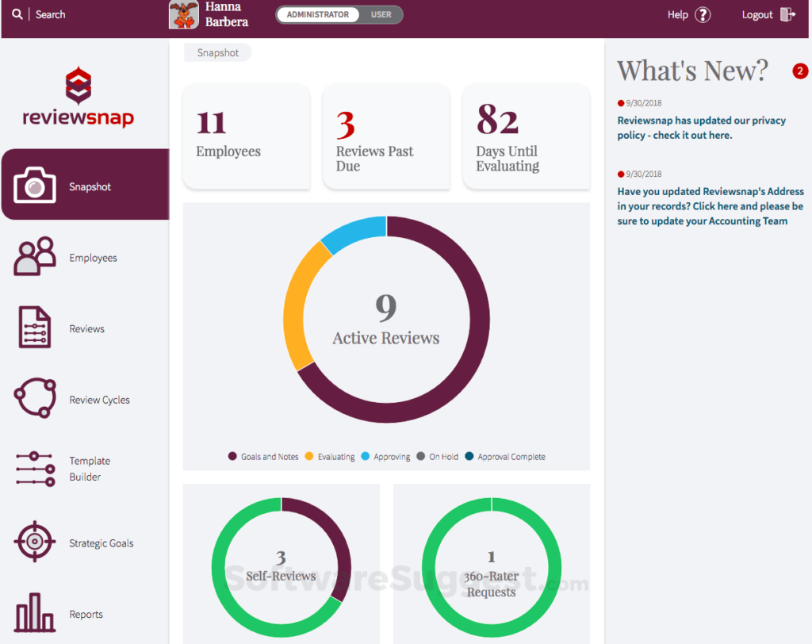Switch to Administrator mode
The image size is (812, 644).
coord(317,14)
